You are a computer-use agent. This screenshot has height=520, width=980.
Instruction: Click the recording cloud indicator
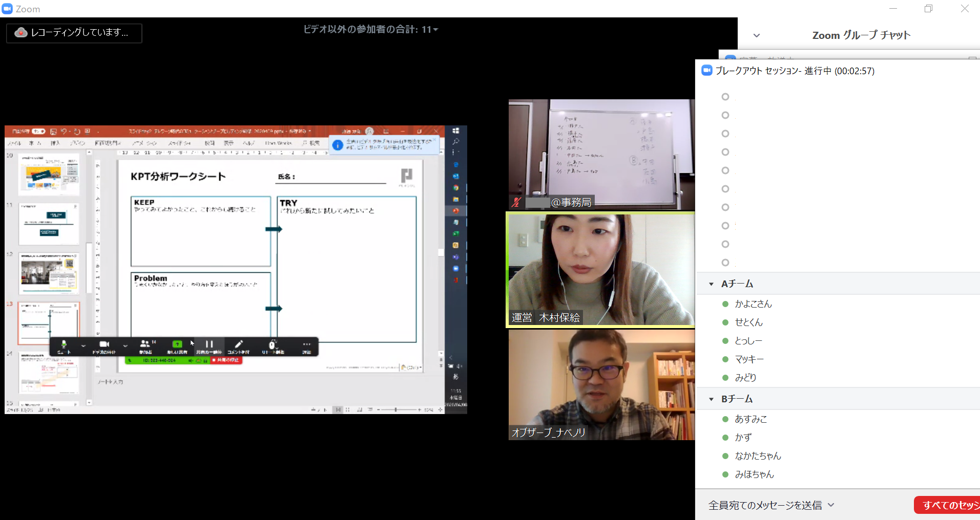[21, 33]
